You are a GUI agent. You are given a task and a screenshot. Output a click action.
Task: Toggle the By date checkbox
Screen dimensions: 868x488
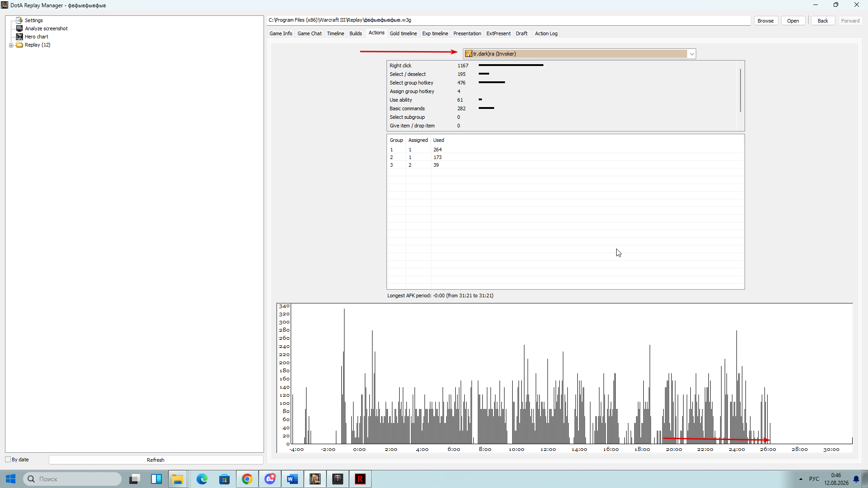click(8, 460)
